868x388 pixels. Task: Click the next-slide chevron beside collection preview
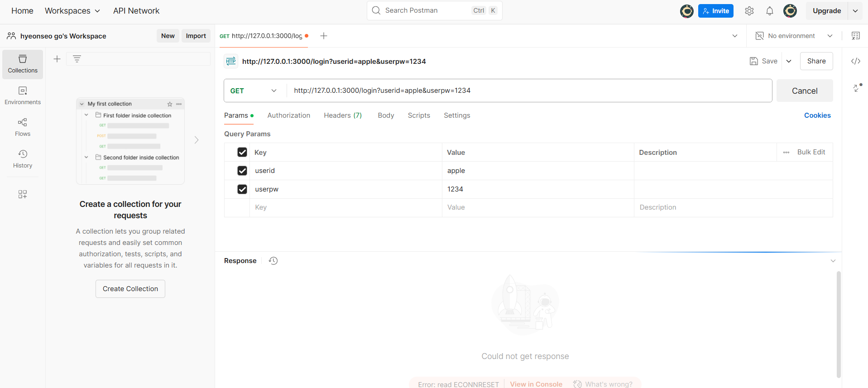tap(197, 140)
